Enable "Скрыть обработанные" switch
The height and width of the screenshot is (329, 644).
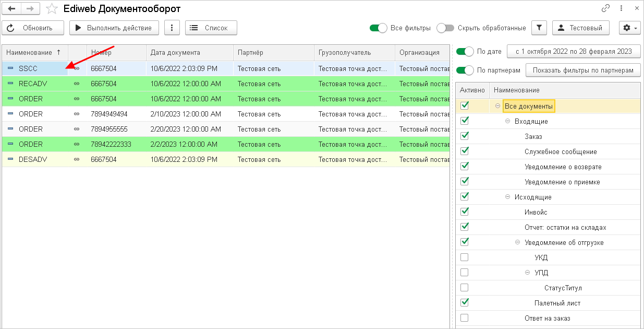click(445, 28)
